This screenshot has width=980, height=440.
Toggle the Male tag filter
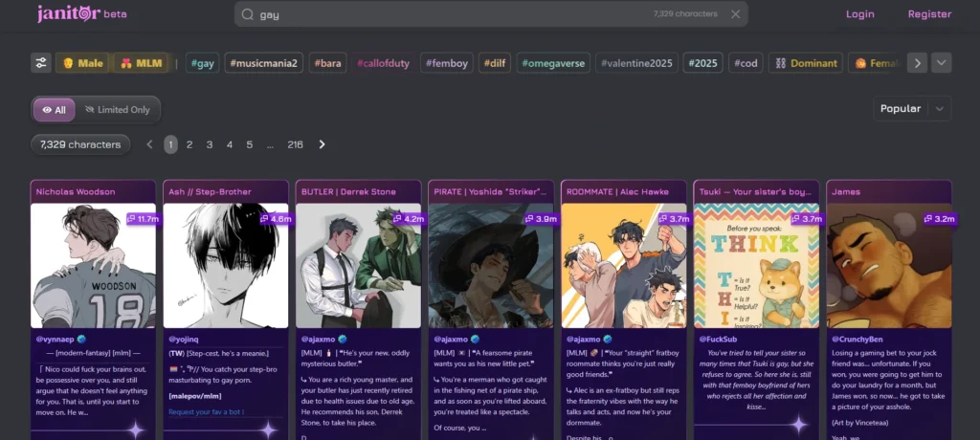coord(83,63)
